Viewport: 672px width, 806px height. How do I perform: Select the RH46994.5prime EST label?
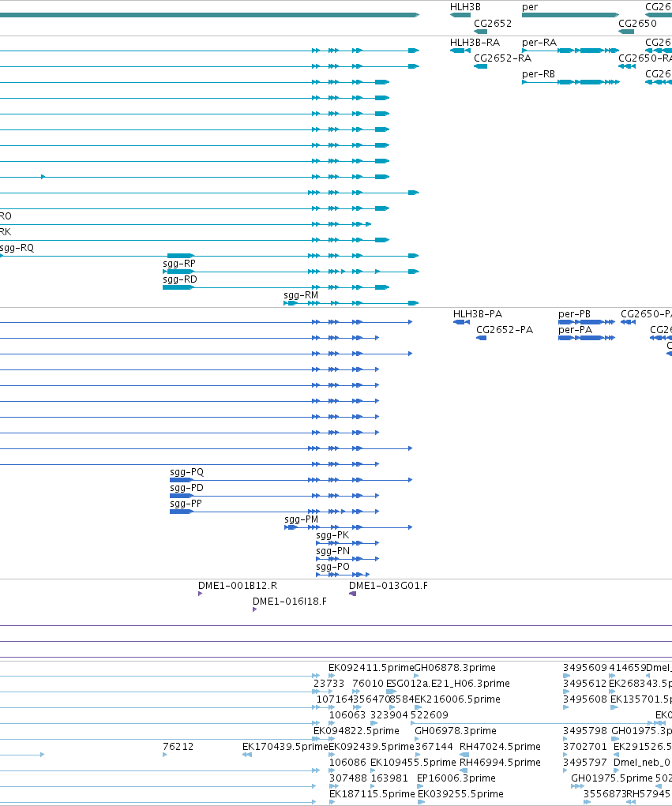click(501, 763)
